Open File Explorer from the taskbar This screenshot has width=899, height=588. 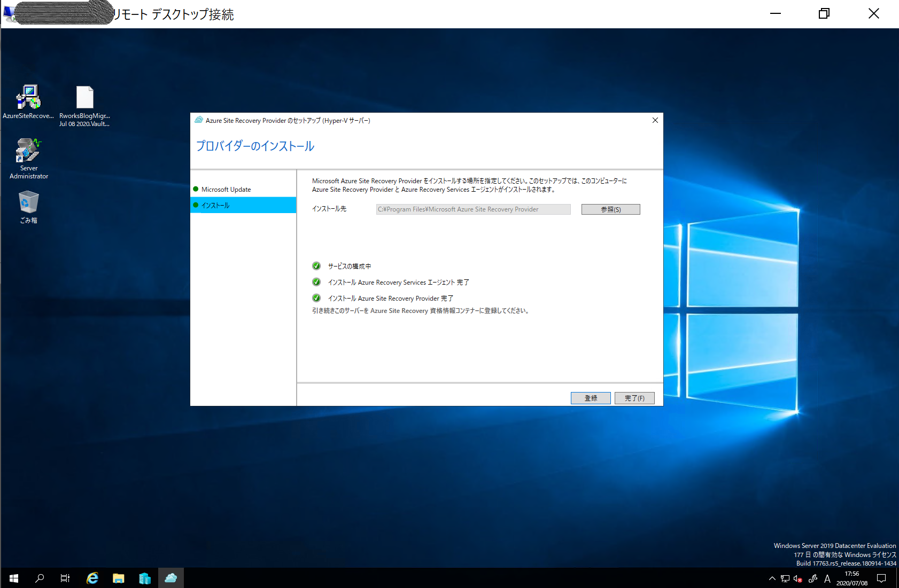pos(118,578)
